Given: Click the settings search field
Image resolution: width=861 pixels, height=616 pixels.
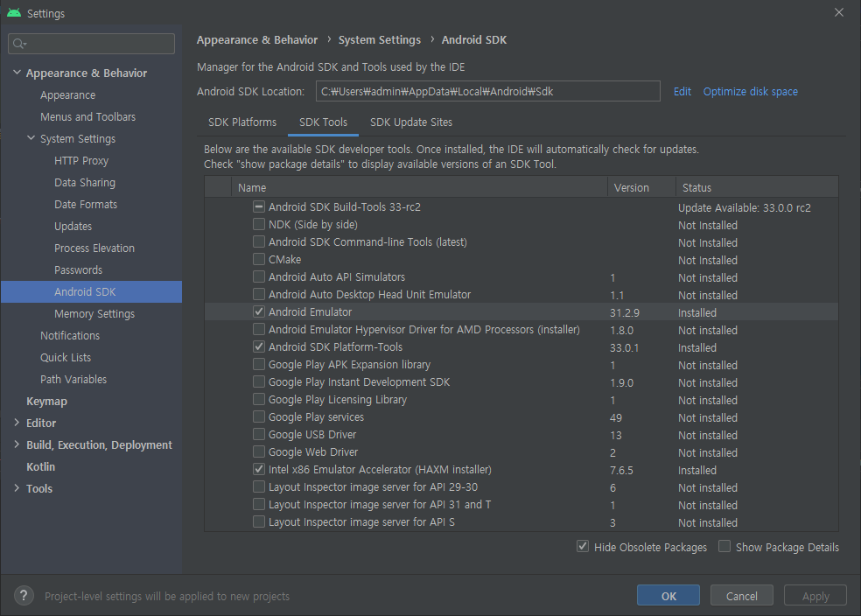Looking at the screenshot, I should [x=91, y=44].
